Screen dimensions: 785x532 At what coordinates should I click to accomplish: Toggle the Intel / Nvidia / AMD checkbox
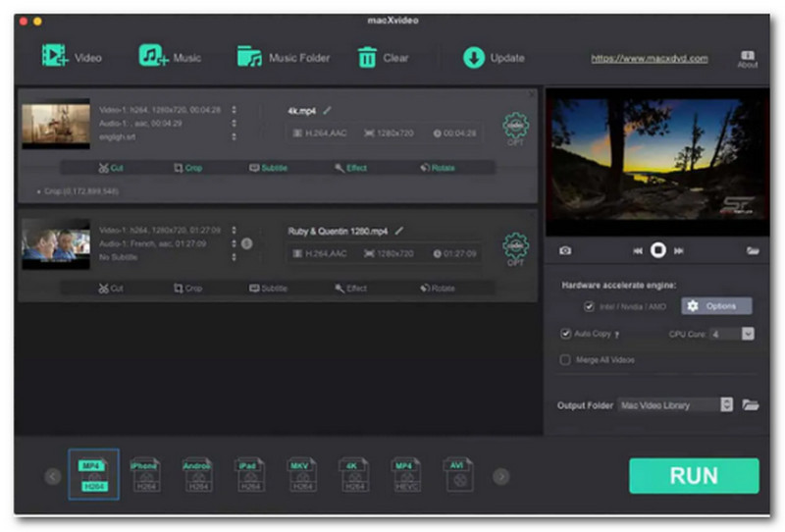pyautogui.click(x=589, y=306)
